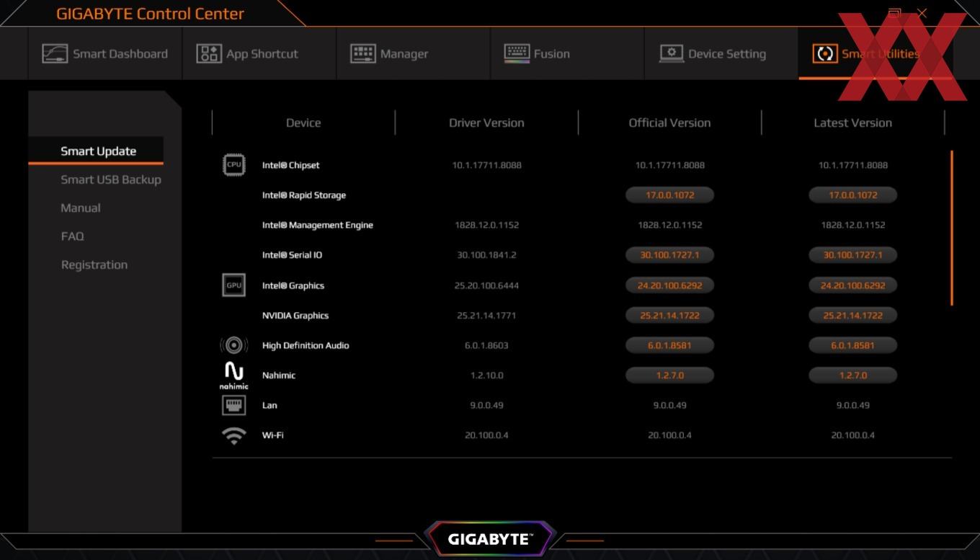This screenshot has height=560, width=980.
Task: Click the Manager keyboard icon
Action: pos(363,54)
